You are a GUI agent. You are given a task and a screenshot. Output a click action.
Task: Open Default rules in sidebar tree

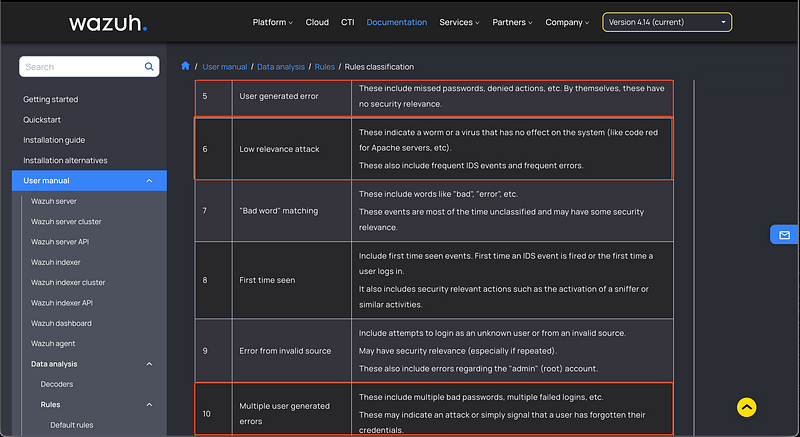click(x=71, y=425)
